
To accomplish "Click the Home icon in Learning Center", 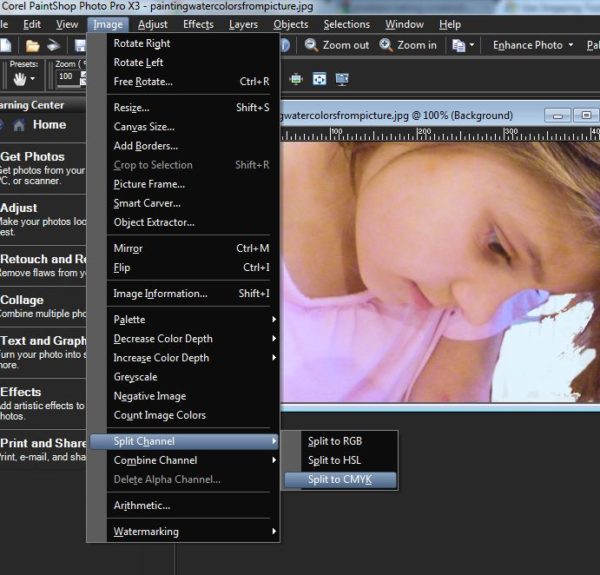I will tap(18, 125).
